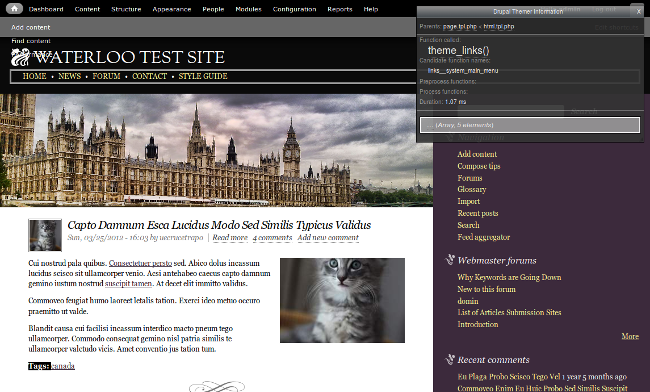Click the Home icon in admin toolbar
This screenshot has width=650, height=392.
tap(15, 8)
